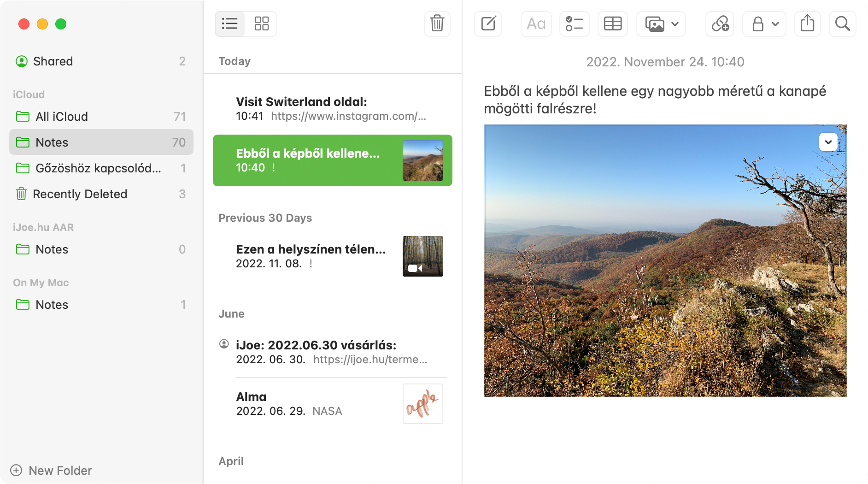Click the All iCloud folder icon
The width and height of the screenshot is (868, 484).
click(x=23, y=116)
